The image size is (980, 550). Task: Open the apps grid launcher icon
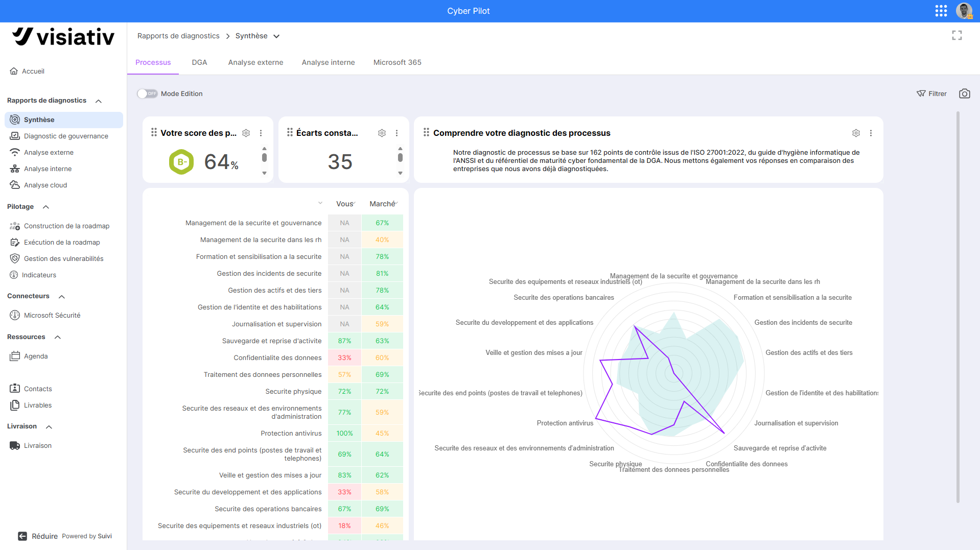pos(941,11)
